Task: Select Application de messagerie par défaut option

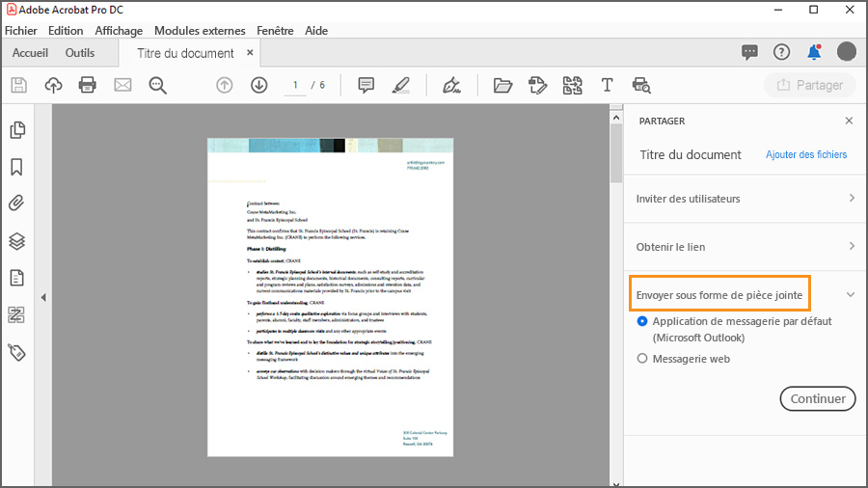Action: [x=642, y=321]
